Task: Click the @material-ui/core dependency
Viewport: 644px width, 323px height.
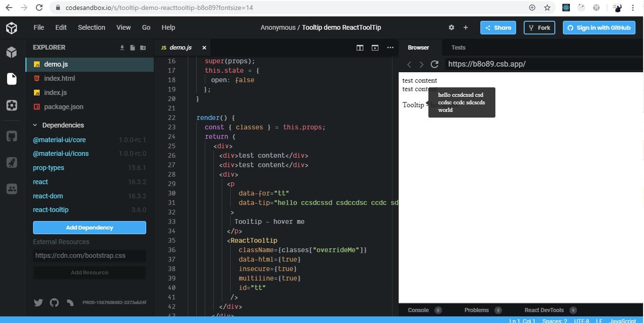Action: pyautogui.click(x=59, y=140)
